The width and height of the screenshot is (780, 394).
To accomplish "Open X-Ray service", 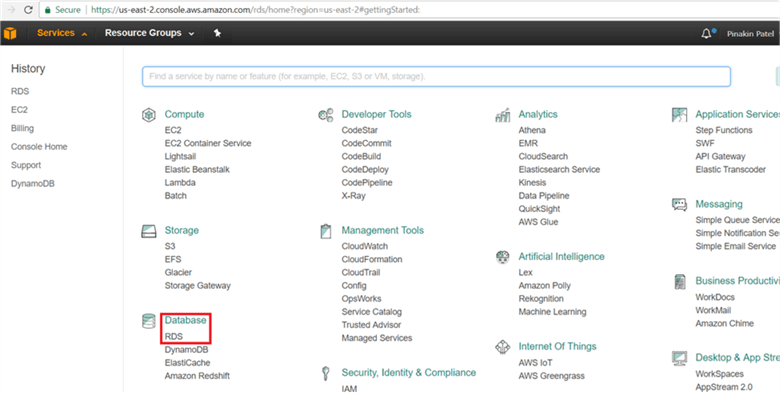I will click(x=354, y=196).
